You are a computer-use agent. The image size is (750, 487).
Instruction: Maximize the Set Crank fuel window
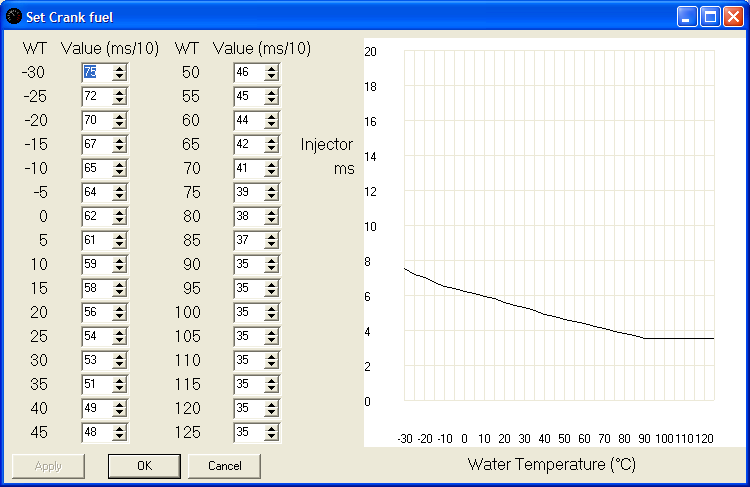coord(710,17)
